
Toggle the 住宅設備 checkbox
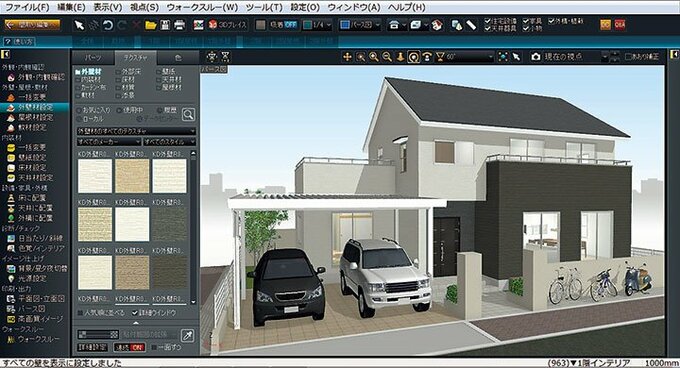(487, 21)
